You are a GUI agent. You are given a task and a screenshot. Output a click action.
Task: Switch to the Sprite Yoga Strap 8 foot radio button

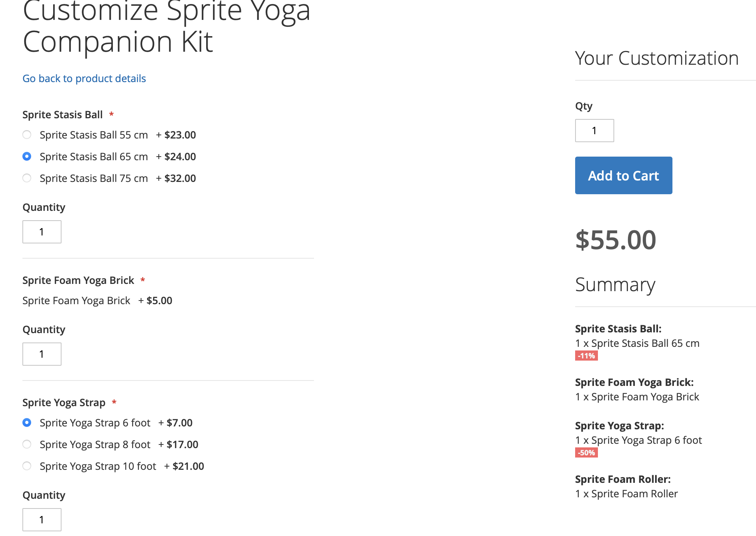(x=27, y=444)
